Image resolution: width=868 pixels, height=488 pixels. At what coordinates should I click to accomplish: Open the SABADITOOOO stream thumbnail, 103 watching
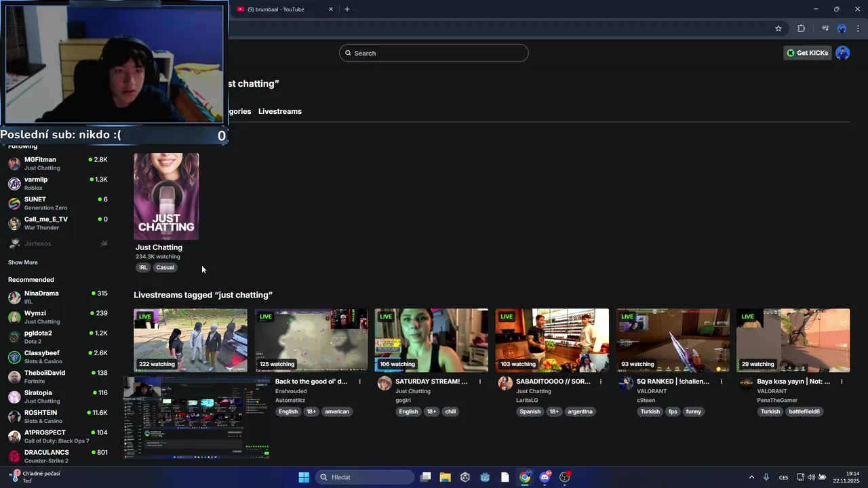[x=552, y=340]
